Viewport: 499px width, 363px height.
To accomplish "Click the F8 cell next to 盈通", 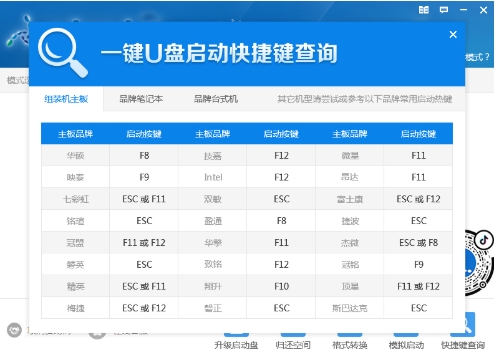I will (x=282, y=221).
